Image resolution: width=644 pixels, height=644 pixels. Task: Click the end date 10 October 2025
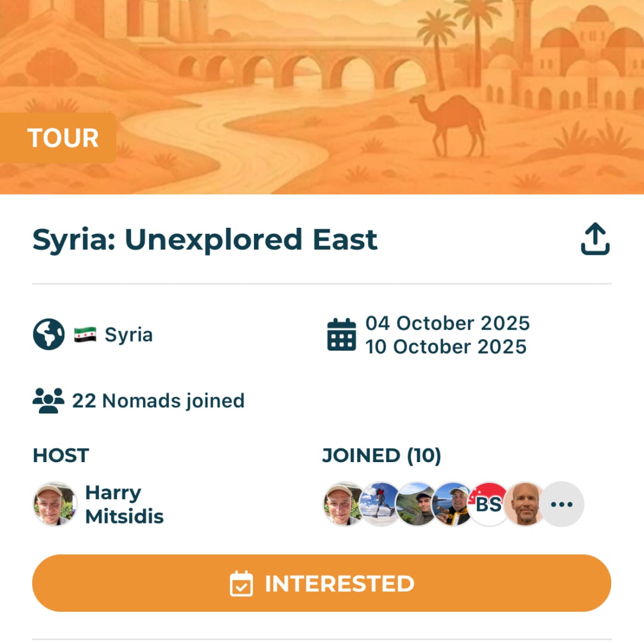[x=446, y=347]
